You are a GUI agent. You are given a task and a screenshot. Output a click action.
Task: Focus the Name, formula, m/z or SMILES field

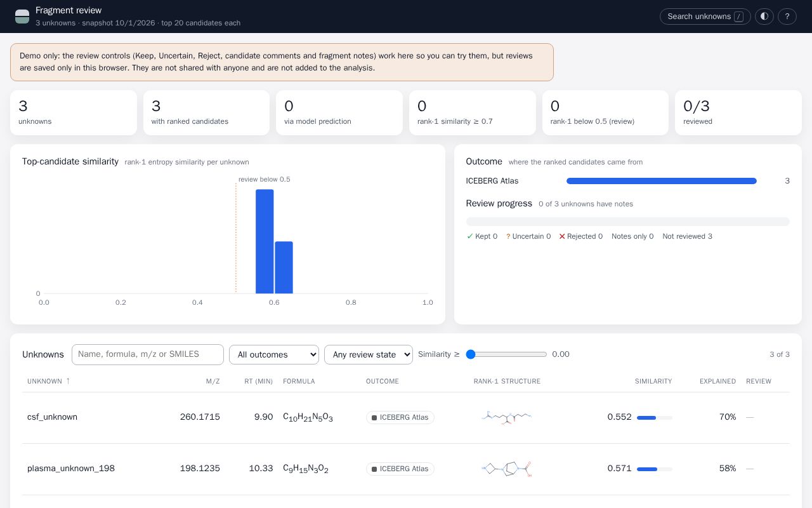coord(148,354)
